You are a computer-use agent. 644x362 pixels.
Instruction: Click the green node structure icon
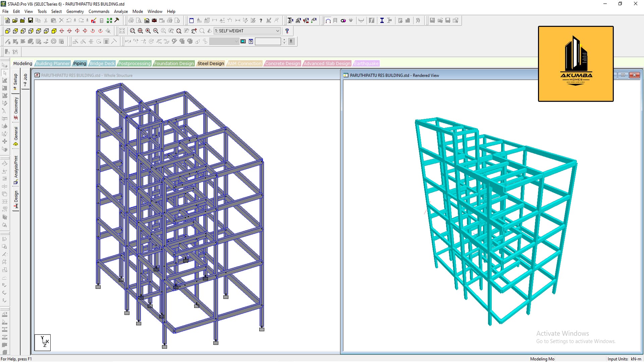[109, 20]
